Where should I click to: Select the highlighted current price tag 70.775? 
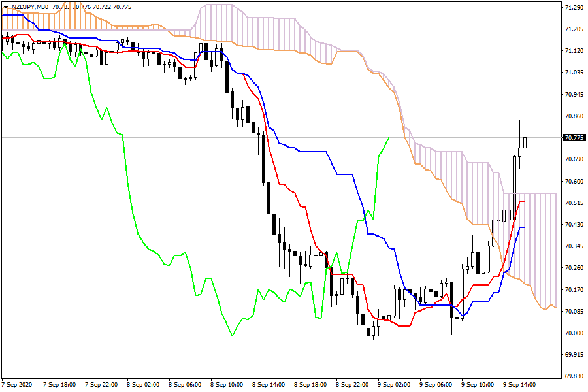[573, 138]
